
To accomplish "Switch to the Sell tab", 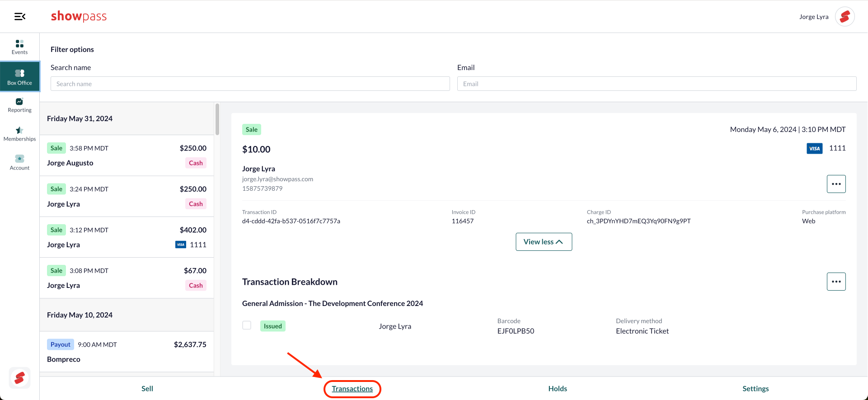I will [147, 389].
